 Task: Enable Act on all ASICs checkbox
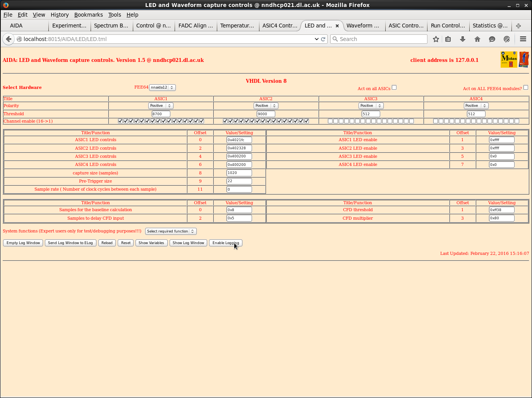click(394, 87)
